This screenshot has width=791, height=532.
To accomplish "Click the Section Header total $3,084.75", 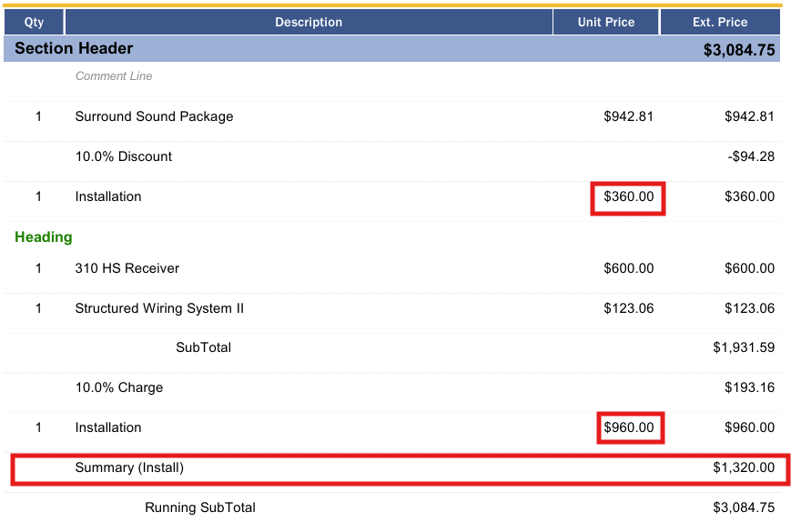I will click(x=739, y=50).
